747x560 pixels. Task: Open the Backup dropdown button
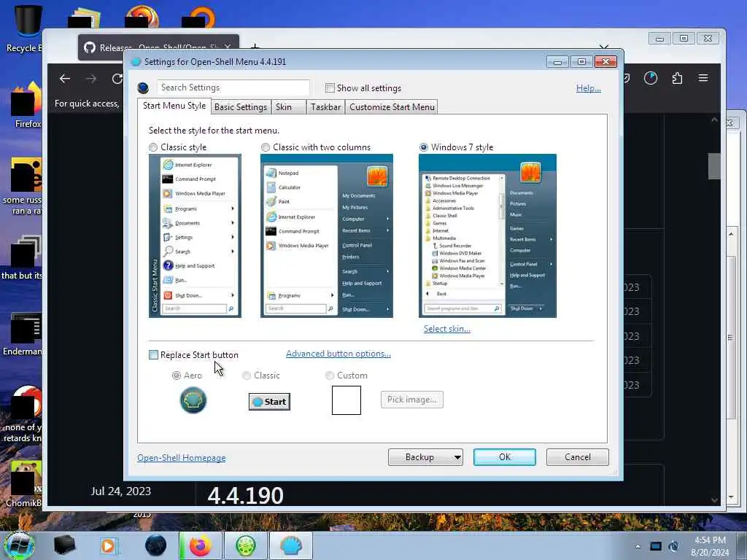click(425, 457)
